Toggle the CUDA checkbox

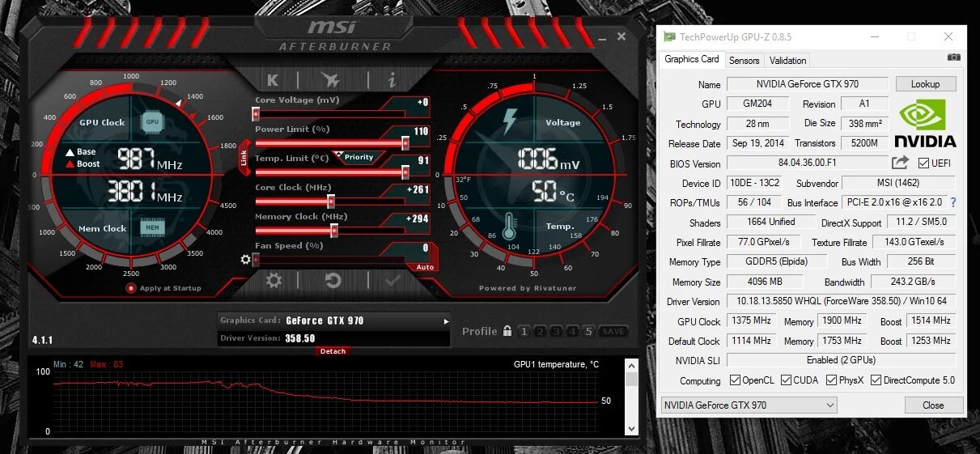[787, 380]
